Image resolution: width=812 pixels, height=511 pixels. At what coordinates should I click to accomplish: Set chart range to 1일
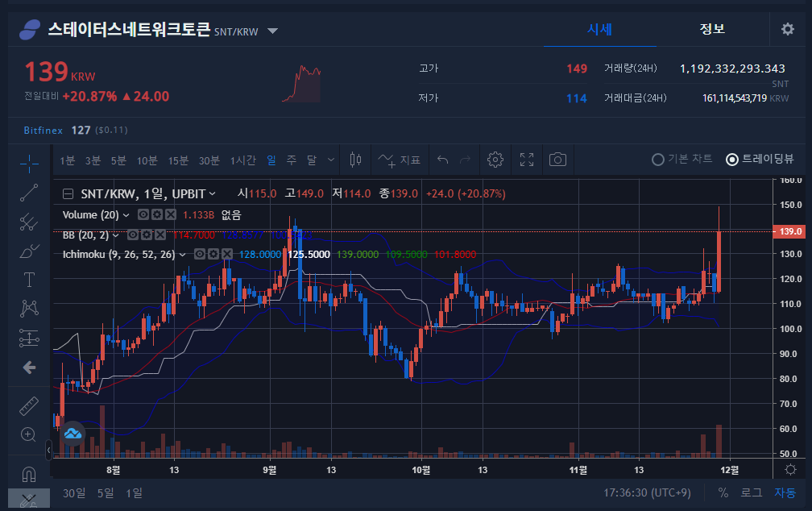tap(134, 492)
